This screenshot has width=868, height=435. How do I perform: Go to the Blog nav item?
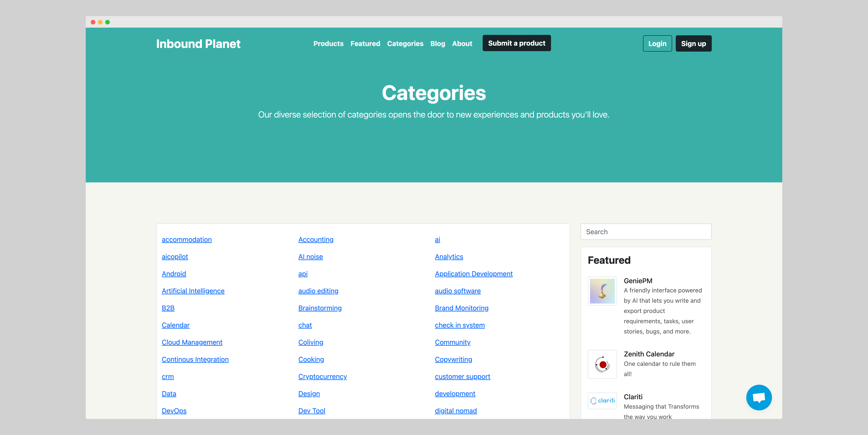pos(437,44)
